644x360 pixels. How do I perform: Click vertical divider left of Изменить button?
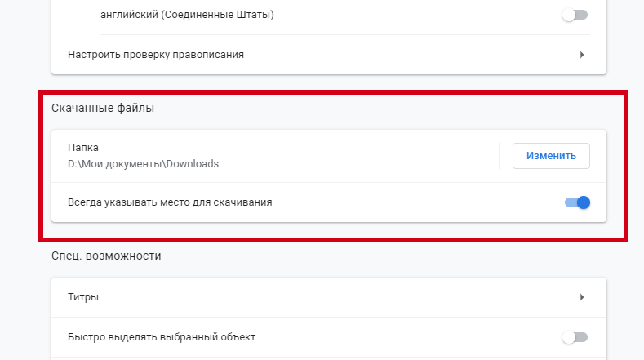(x=499, y=156)
